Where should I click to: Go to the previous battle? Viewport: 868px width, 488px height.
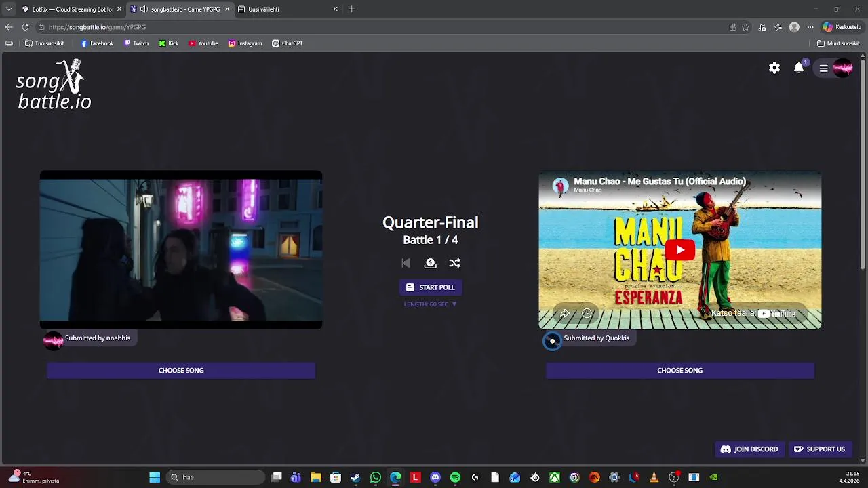[406, 263]
